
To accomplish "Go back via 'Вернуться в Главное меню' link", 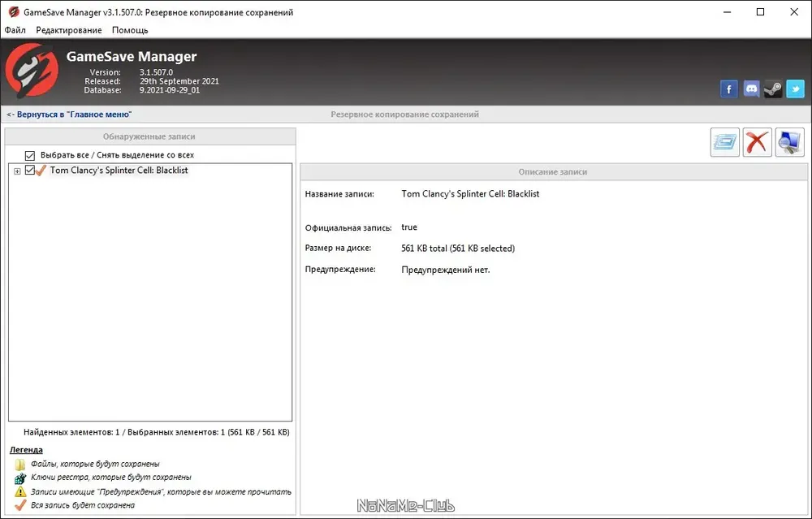I will coord(69,114).
